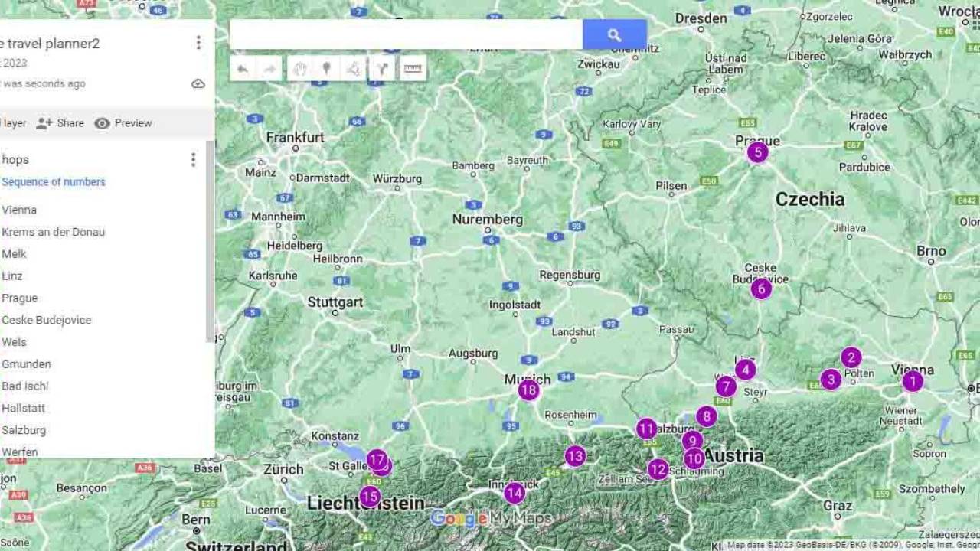Click Add layer in the sidebar
Screen dimensions: 980x551
13,122
